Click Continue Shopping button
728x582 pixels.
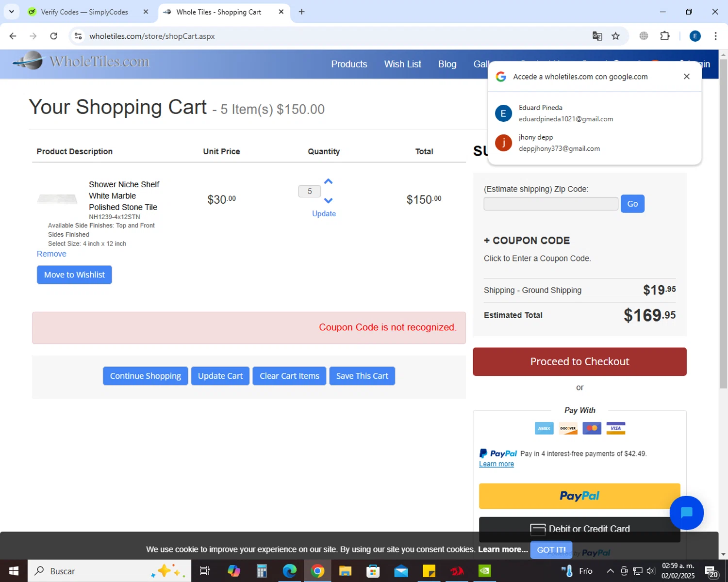point(145,376)
